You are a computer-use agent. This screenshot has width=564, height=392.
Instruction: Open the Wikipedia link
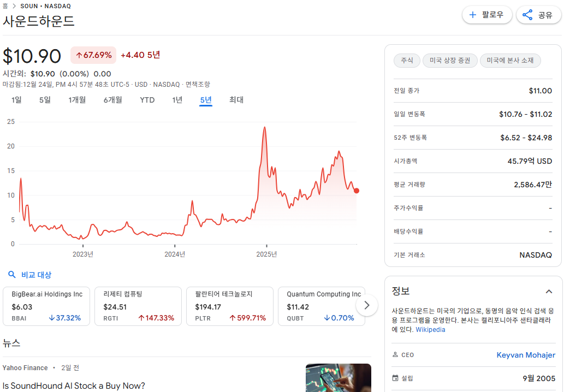[x=430, y=329]
